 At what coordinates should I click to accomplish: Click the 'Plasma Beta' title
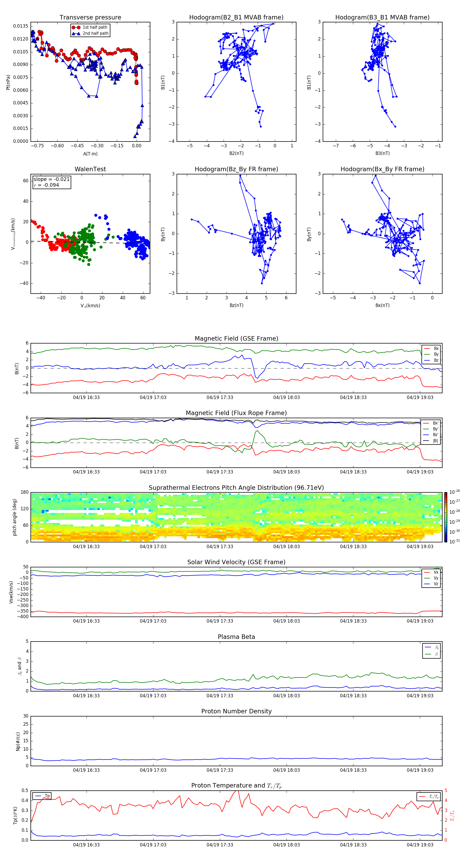tap(236, 637)
